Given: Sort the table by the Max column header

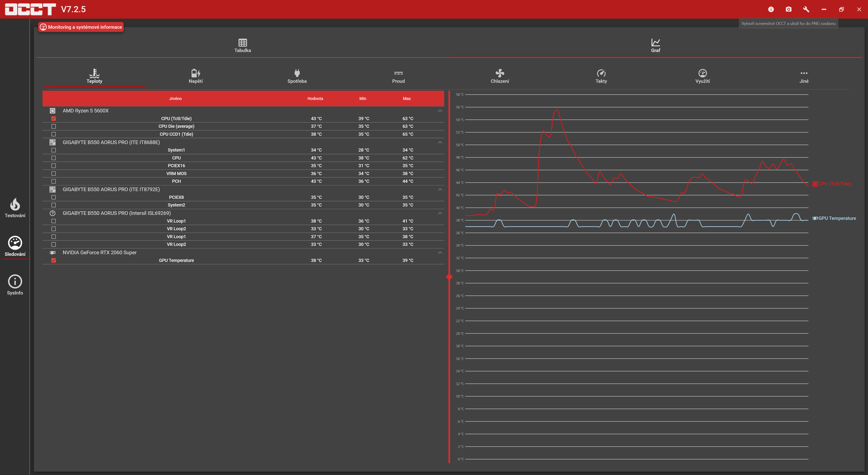Looking at the screenshot, I should pos(407,98).
